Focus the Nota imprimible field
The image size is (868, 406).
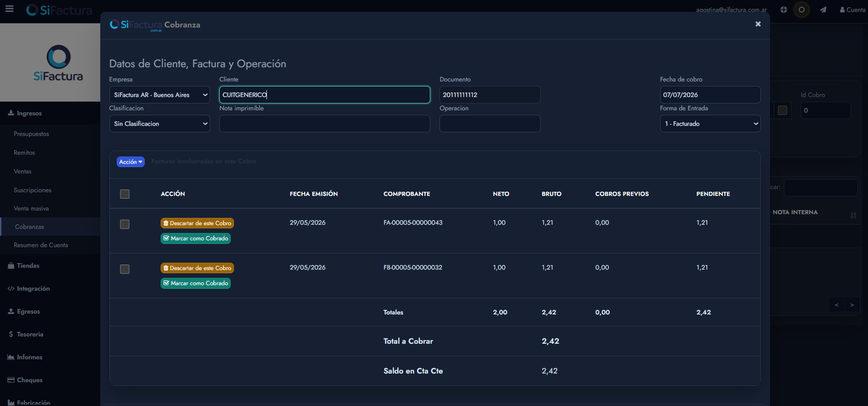[325, 124]
